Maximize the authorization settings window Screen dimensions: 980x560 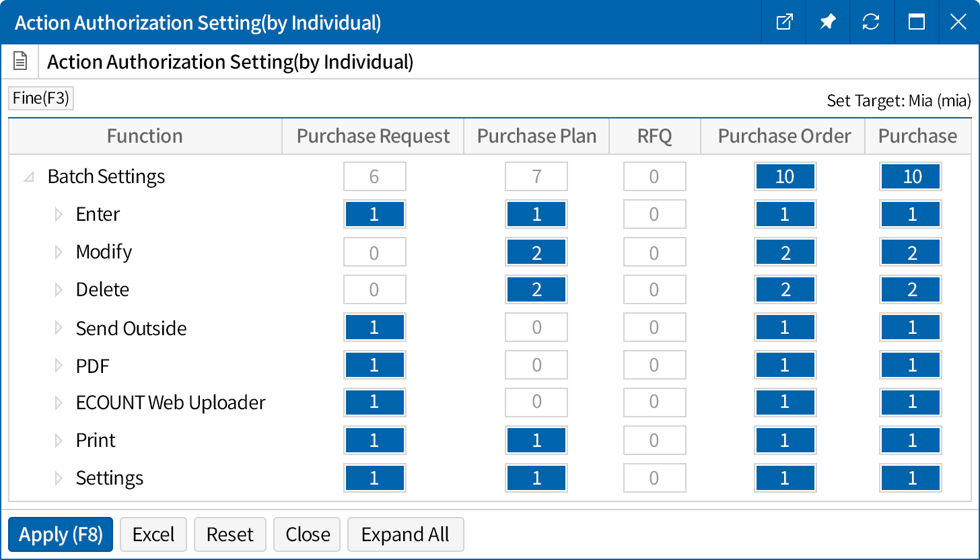click(916, 22)
